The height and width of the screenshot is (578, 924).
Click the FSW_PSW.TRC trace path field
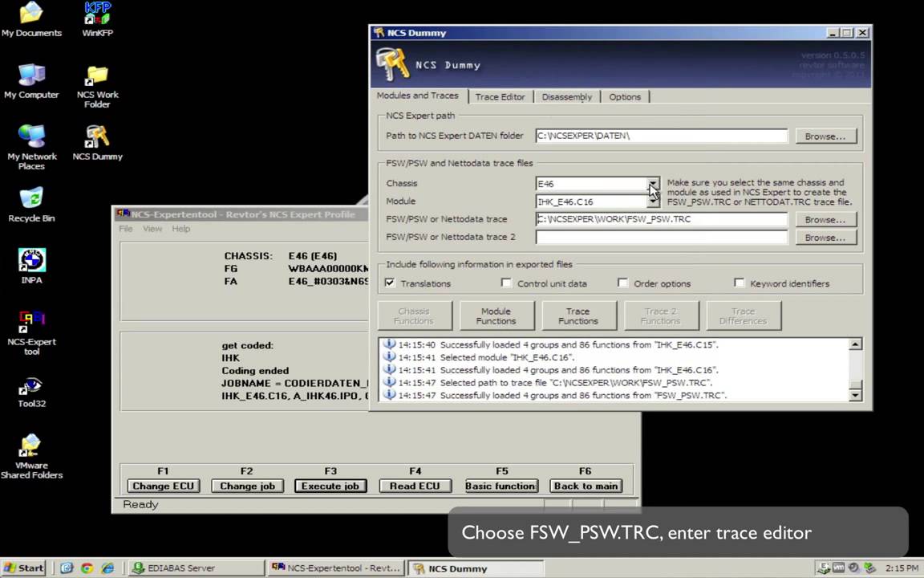[x=661, y=219]
